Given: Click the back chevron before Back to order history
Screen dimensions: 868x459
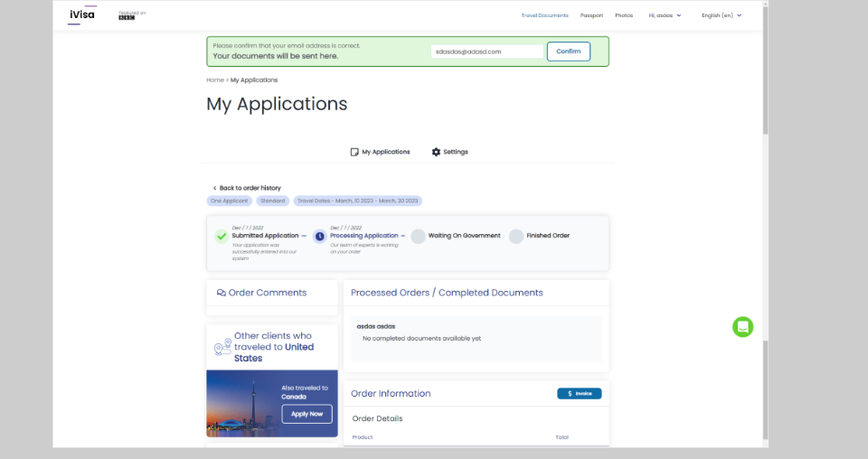Looking at the screenshot, I should (x=215, y=188).
